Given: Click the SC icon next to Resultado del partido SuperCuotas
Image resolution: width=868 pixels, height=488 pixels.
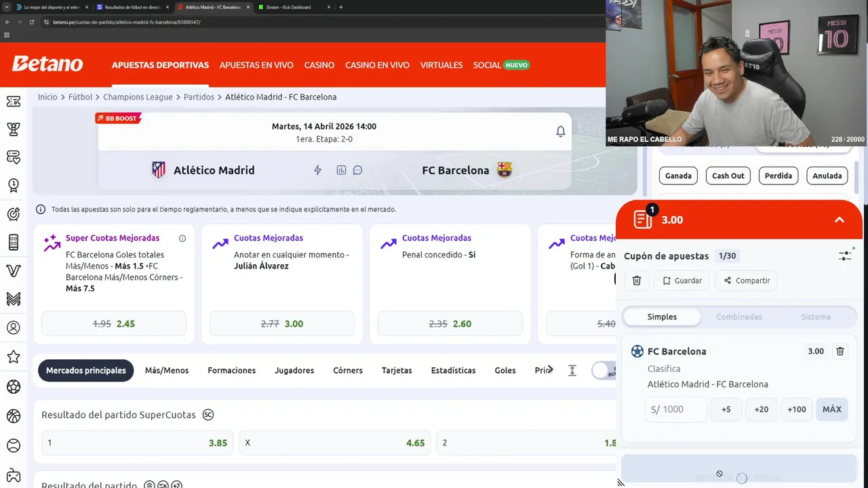Looking at the screenshot, I should click(x=208, y=415).
